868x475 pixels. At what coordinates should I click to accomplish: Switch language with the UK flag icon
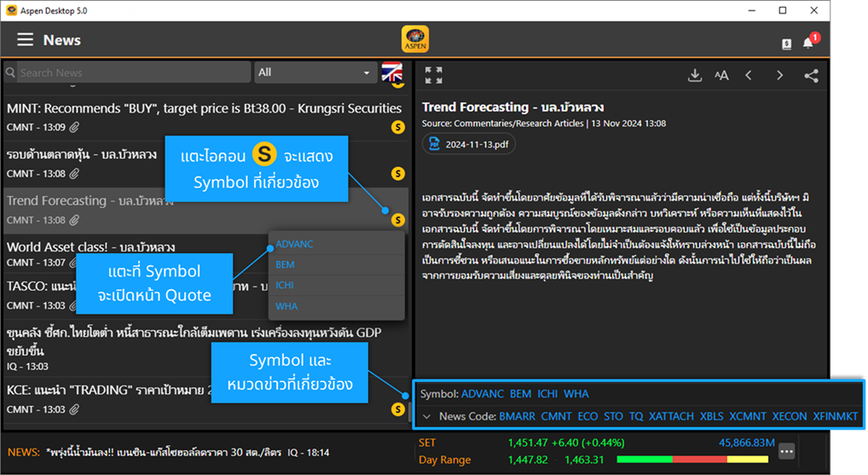(392, 72)
